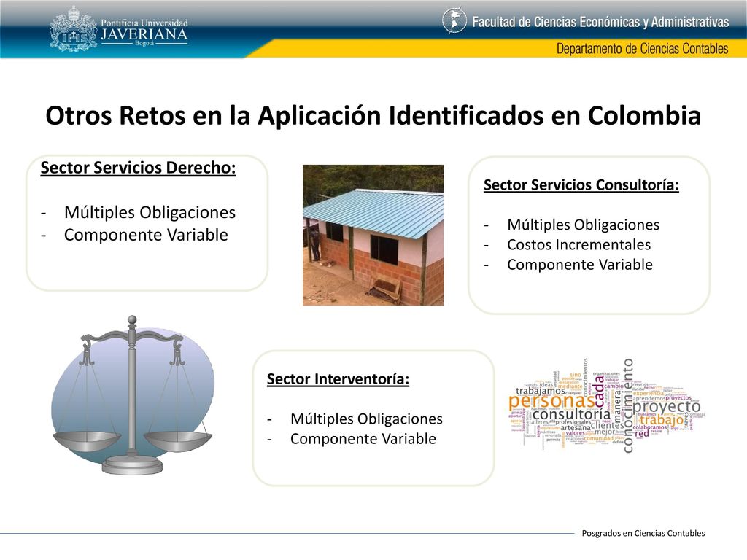The width and height of the screenshot is (747, 560).
Task: Select 'Múltiples Obligaciones' under Sector Interventoría
Action: click(366, 419)
